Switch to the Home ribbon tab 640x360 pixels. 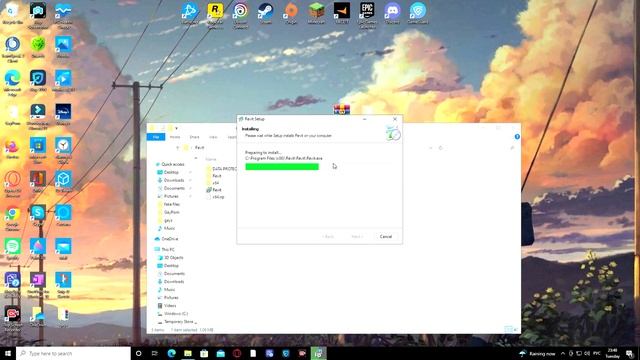point(175,137)
